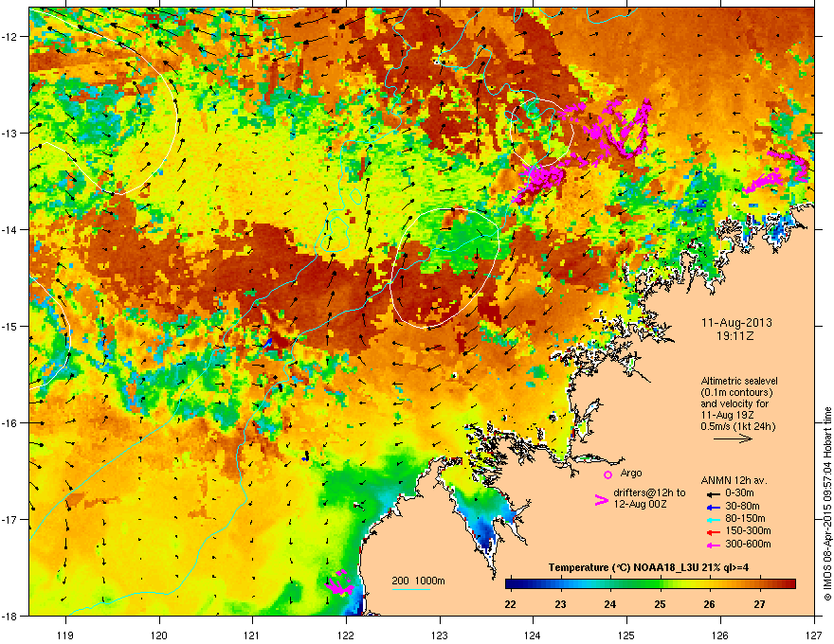The width and height of the screenshot is (834, 644).
Task: Click the magenta drifters chevron symbol in legend
Action: [601, 500]
